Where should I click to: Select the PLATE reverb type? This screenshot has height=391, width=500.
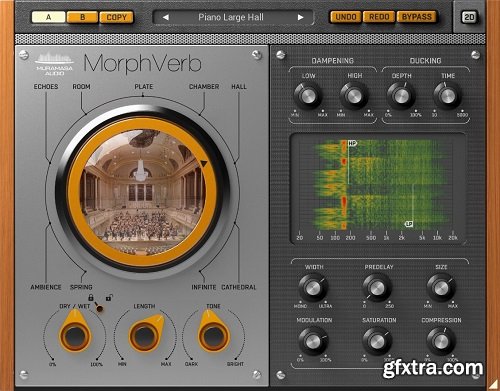point(144,87)
